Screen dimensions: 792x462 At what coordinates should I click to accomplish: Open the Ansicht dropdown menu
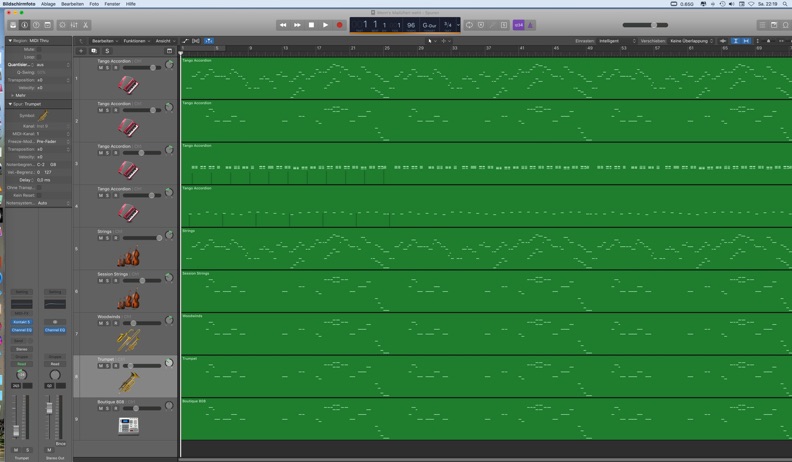165,41
